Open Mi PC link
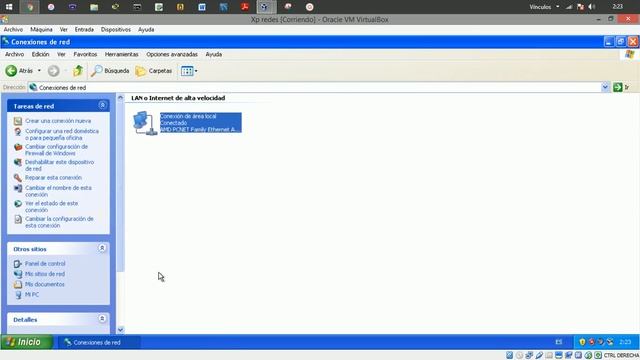 (x=32, y=294)
